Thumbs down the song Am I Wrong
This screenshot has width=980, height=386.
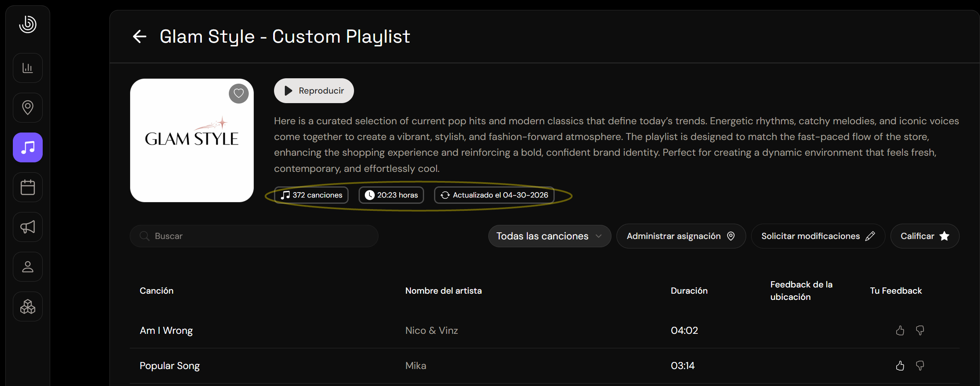[x=920, y=331]
